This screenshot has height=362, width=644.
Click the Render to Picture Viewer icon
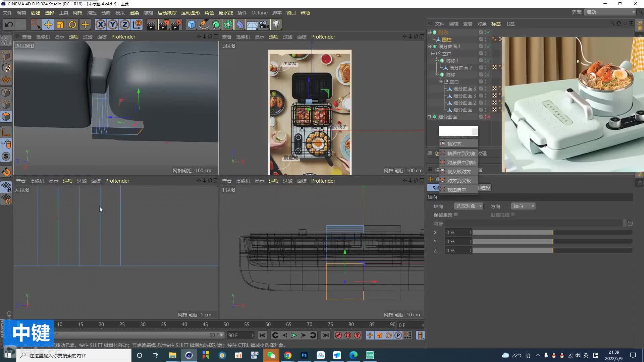click(163, 24)
